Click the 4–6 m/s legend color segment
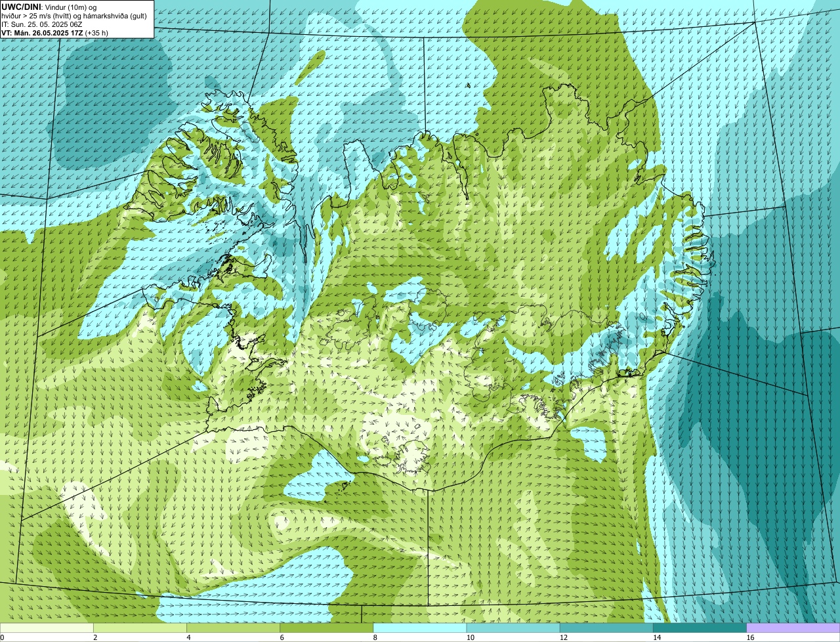Image resolution: width=840 pixels, height=642 pixels. [233, 628]
